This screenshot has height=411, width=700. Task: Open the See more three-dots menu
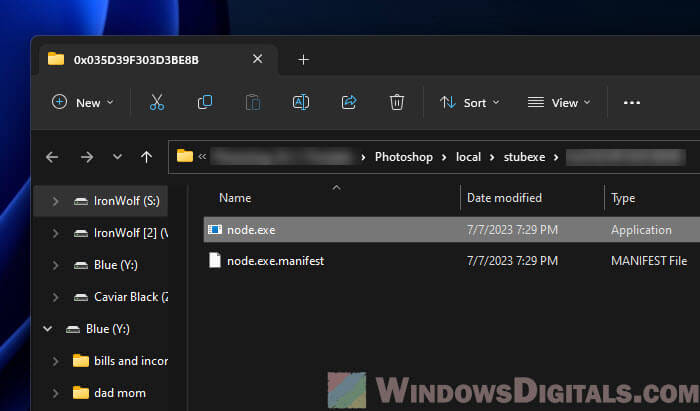click(632, 103)
